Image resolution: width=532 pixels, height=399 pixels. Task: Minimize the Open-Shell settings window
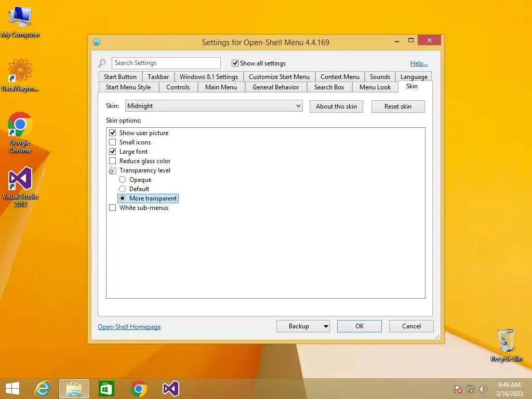coord(396,41)
